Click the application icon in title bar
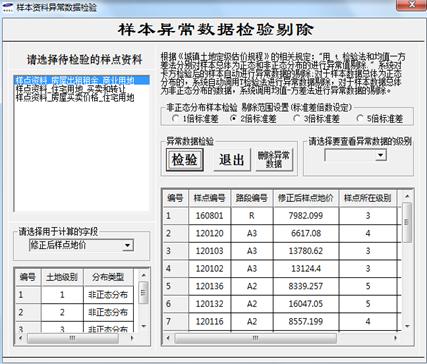 [x=8, y=7]
